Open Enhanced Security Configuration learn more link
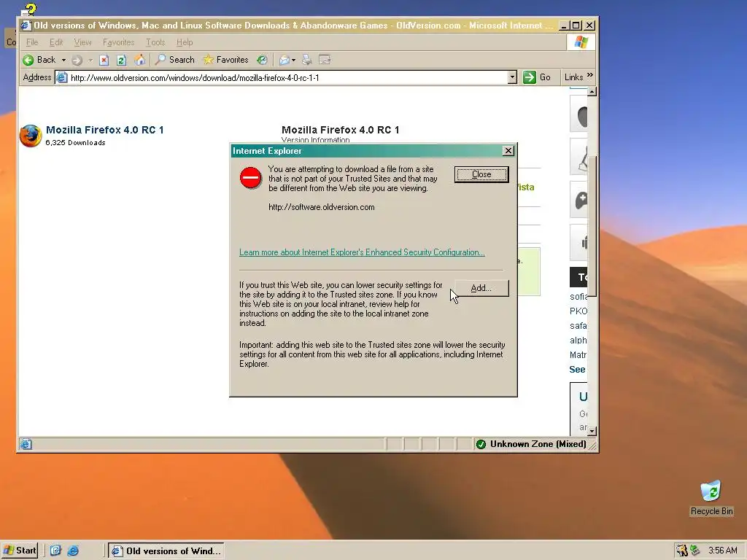The height and width of the screenshot is (560, 747). (362, 252)
